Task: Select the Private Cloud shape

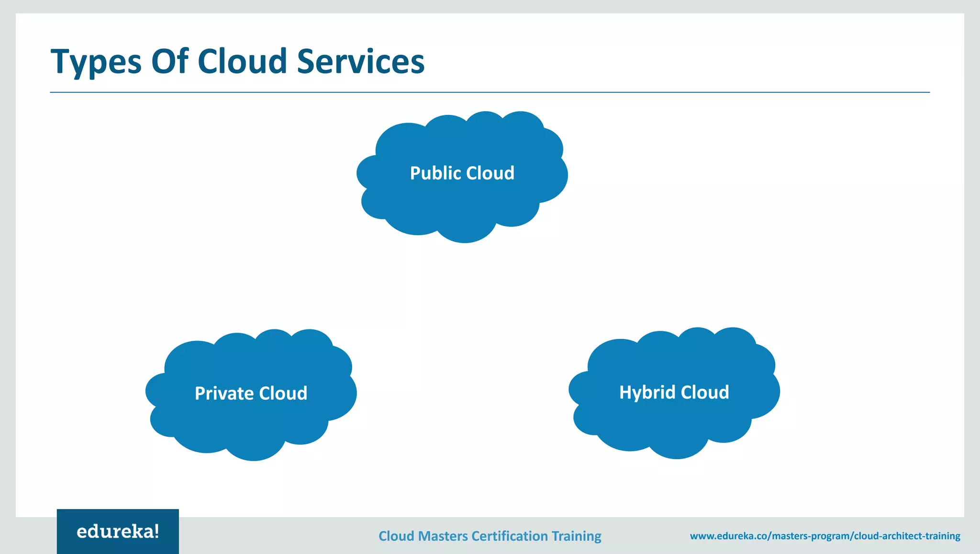Action: tap(251, 395)
